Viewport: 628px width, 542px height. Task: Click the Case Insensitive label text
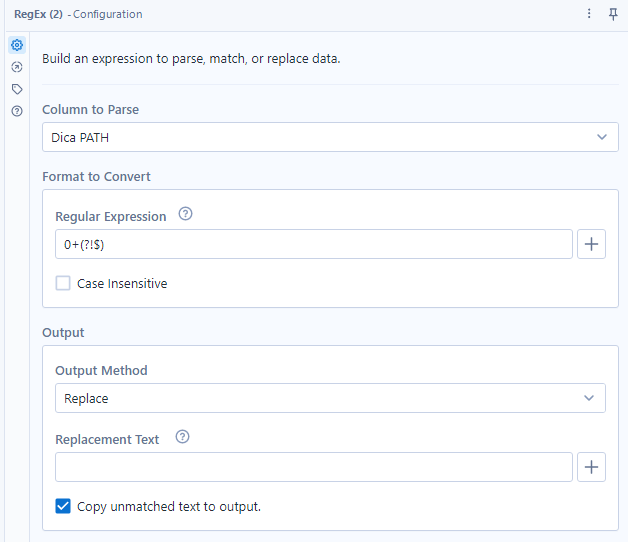tap(122, 284)
